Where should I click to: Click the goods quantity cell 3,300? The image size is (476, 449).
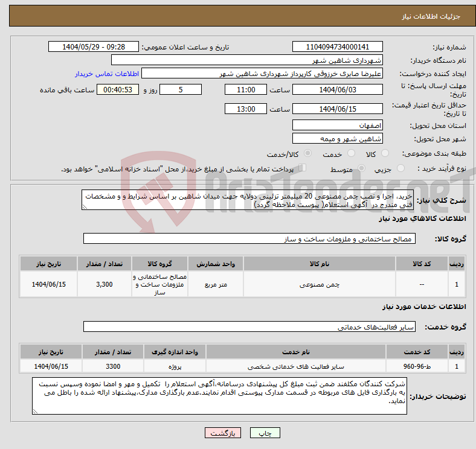click(105, 284)
